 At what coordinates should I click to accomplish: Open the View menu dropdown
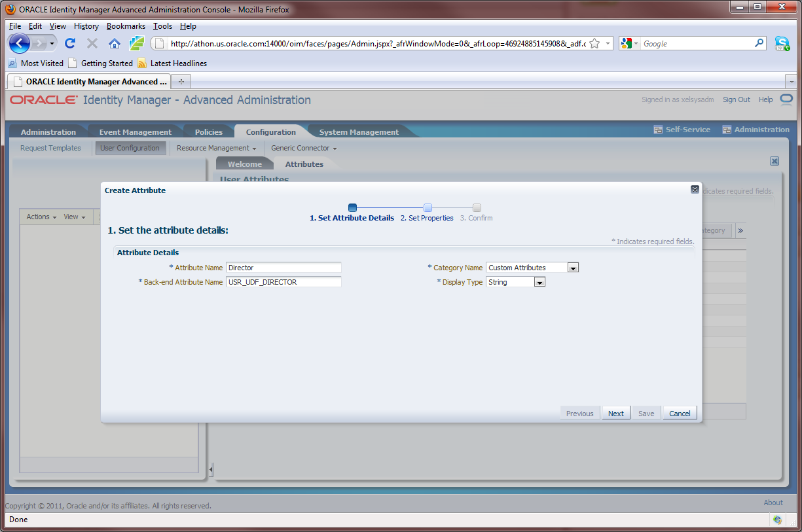75,217
